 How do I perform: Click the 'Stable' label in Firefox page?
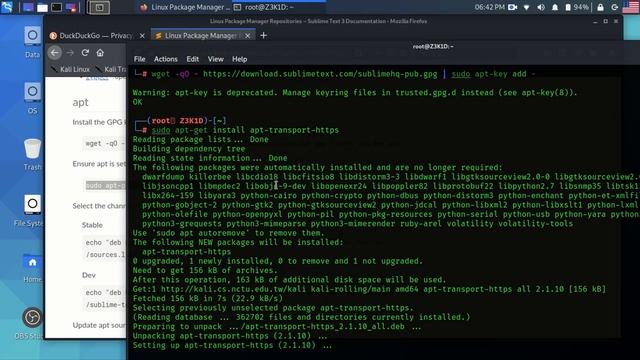(x=92, y=225)
